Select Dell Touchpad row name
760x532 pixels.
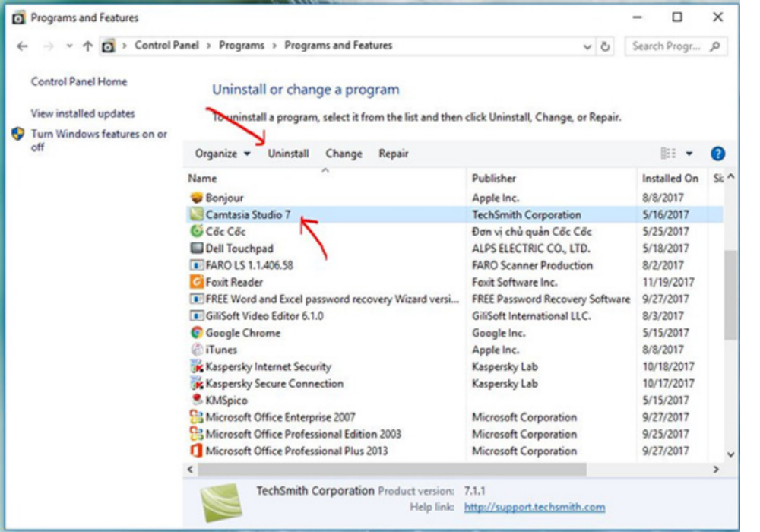(239, 248)
